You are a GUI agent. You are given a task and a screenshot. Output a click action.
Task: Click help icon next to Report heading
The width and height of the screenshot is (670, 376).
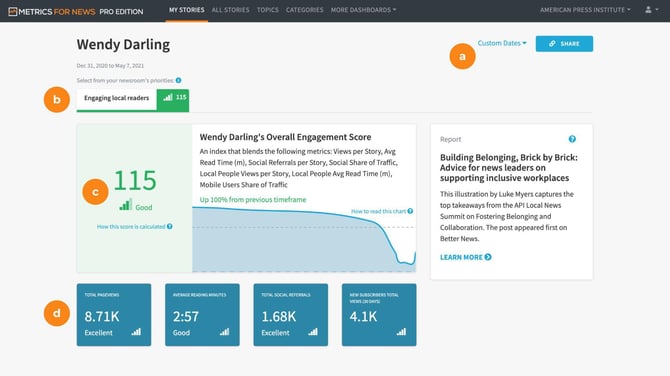572,139
